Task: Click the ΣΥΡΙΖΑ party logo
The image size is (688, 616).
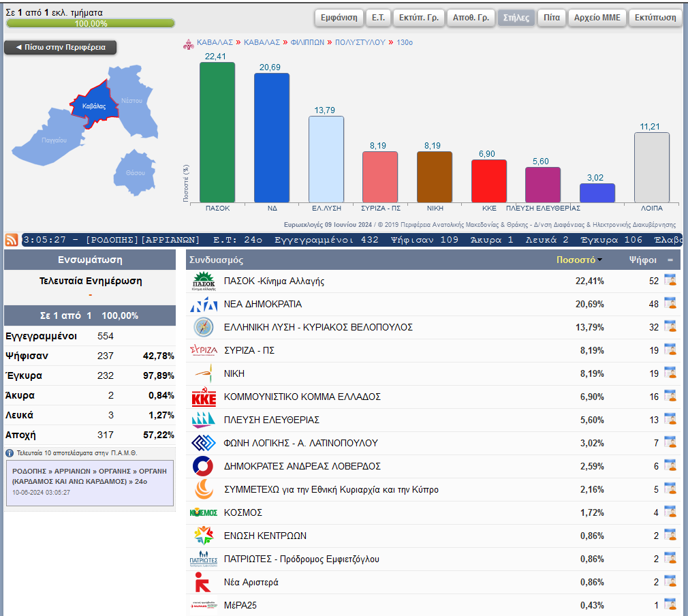Action: click(204, 350)
